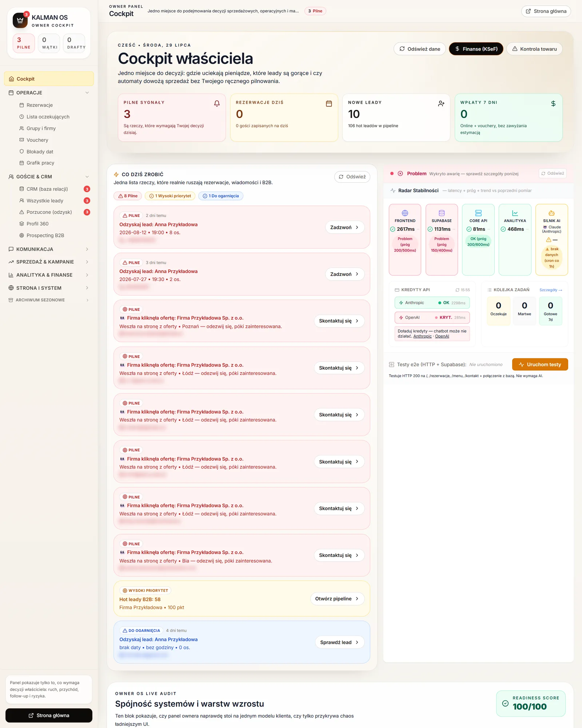Click the Frontend globe icon in Radar Stabilności
Image resolution: width=582 pixels, height=728 pixels.
pyautogui.click(x=405, y=213)
